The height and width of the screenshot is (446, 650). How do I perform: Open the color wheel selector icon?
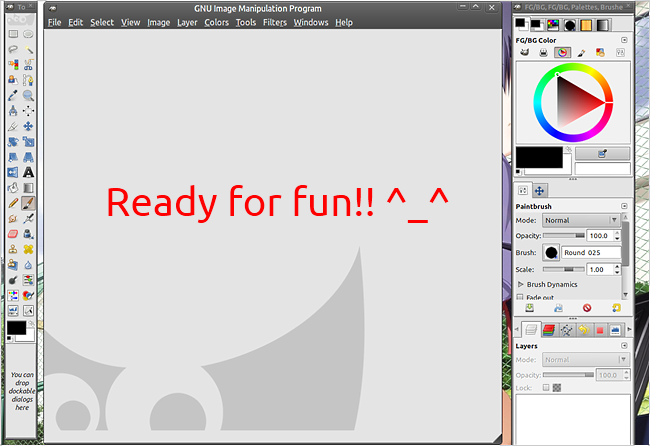[x=563, y=52]
